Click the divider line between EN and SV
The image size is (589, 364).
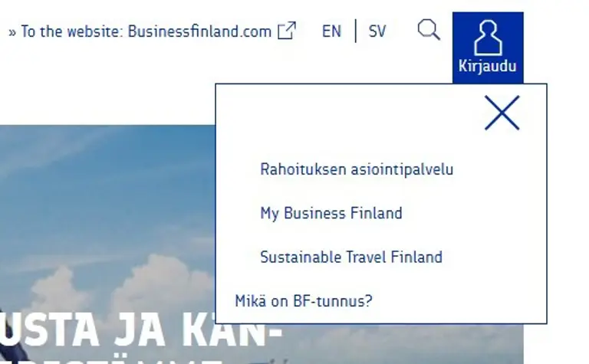(x=355, y=31)
